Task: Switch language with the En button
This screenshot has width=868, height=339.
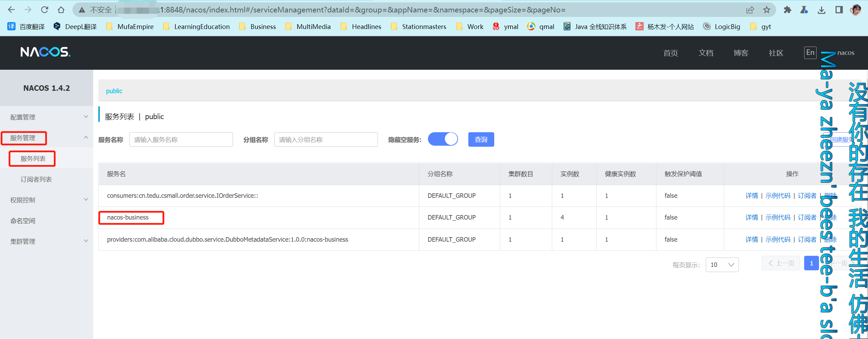Action: pyautogui.click(x=810, y=52)
